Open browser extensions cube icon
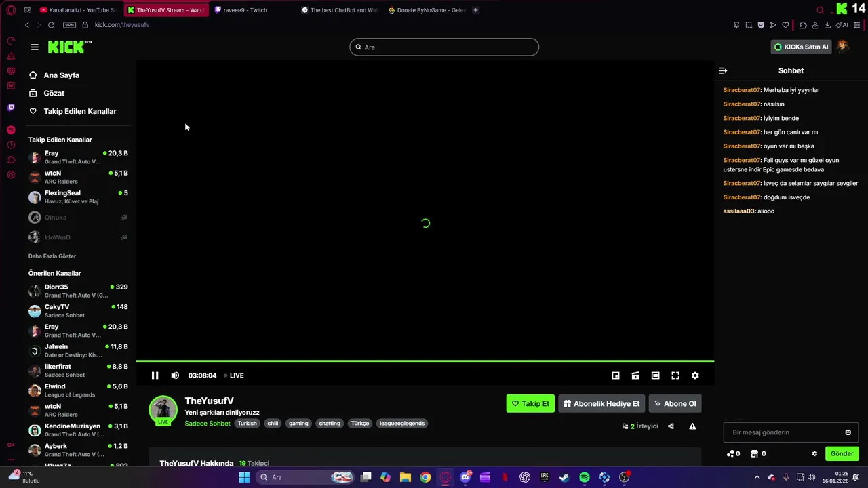Image resolution: width=868 pixels, height=488 pixels. pos(803,25)
